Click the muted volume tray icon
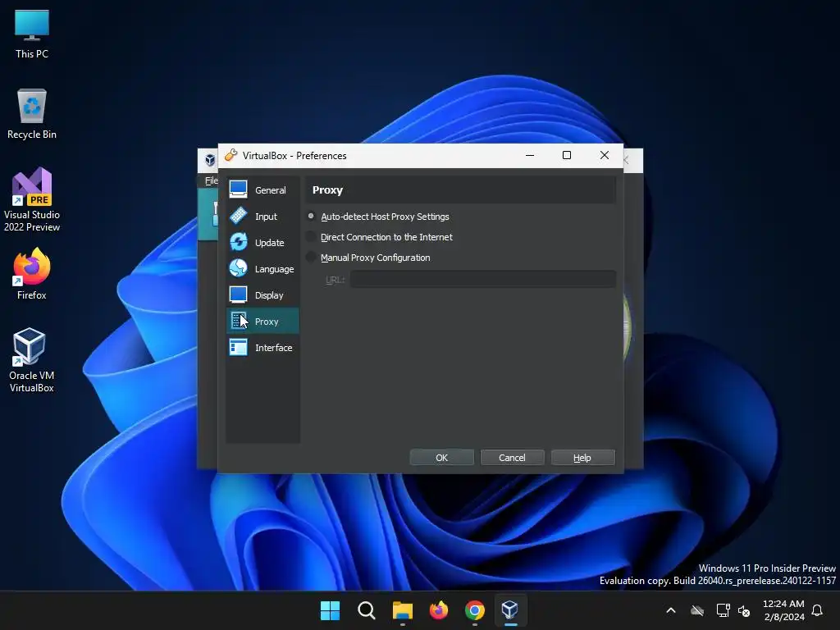 tap(744, 610)
